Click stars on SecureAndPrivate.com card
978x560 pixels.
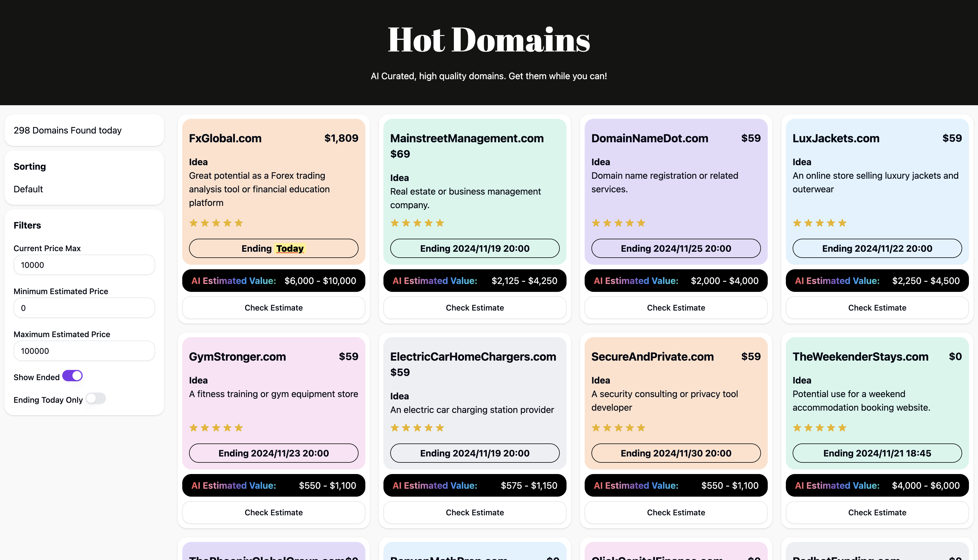point(618,428)
